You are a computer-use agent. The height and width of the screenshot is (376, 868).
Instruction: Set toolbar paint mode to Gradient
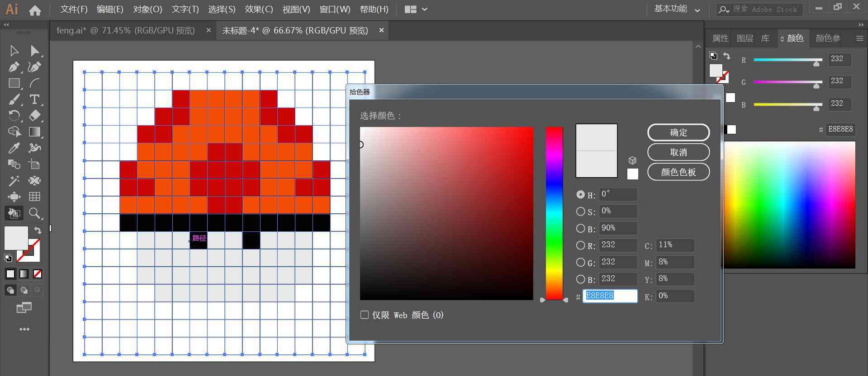tap(24, 274)
